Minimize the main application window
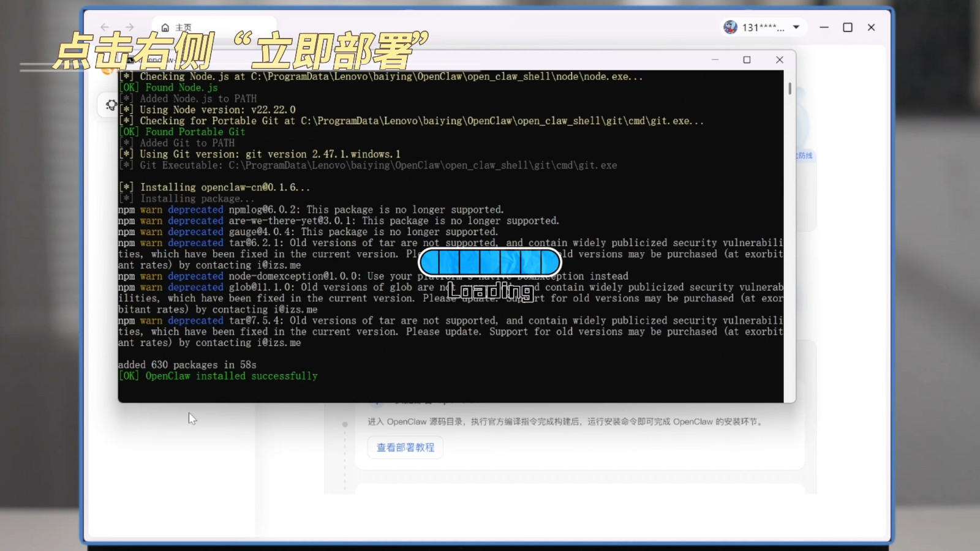Image resolution: width=980 pixels, height=551 pixels. point(824,27)
